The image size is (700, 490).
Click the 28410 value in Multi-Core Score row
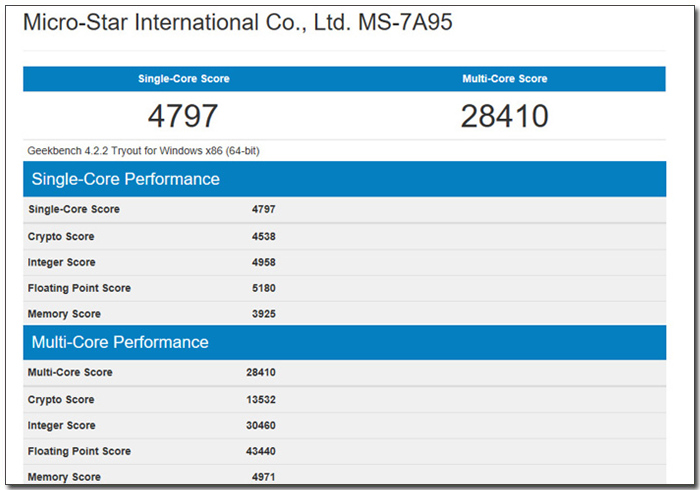click(x=261, y=373)
